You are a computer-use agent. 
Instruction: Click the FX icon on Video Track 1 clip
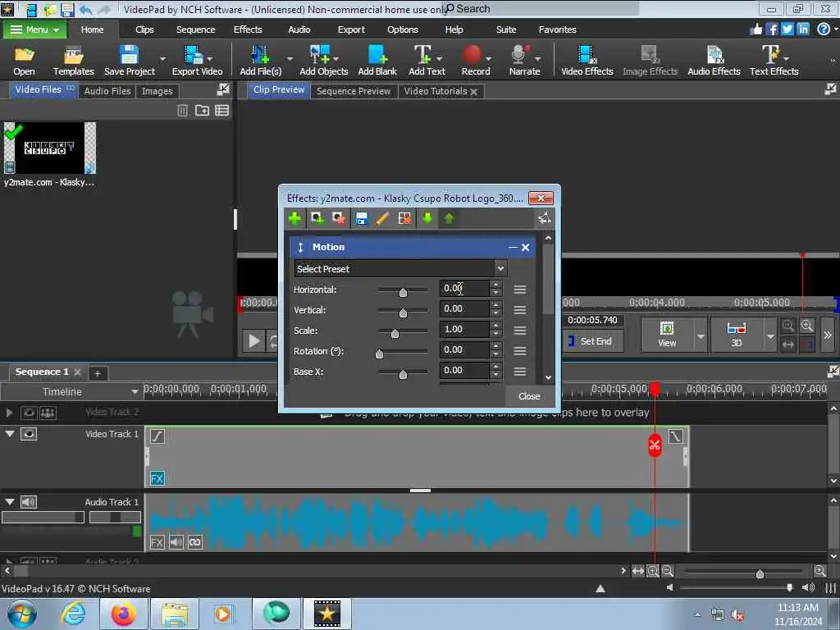[x=157, y=478]
